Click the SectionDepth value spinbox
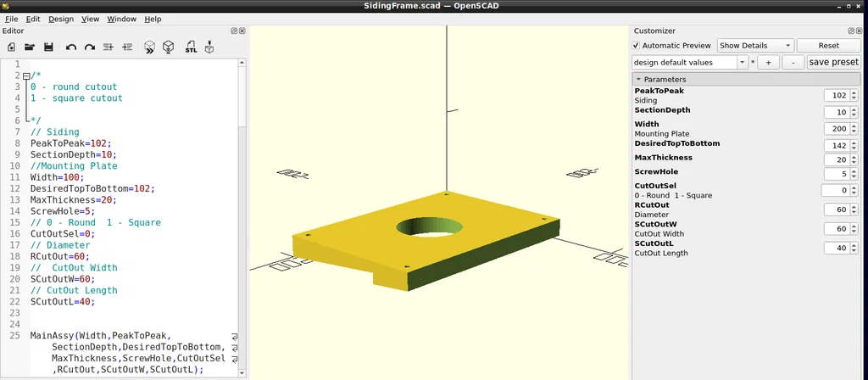This screenshot has width=868, height=380. pyautogui.click(x=840, y=113)
